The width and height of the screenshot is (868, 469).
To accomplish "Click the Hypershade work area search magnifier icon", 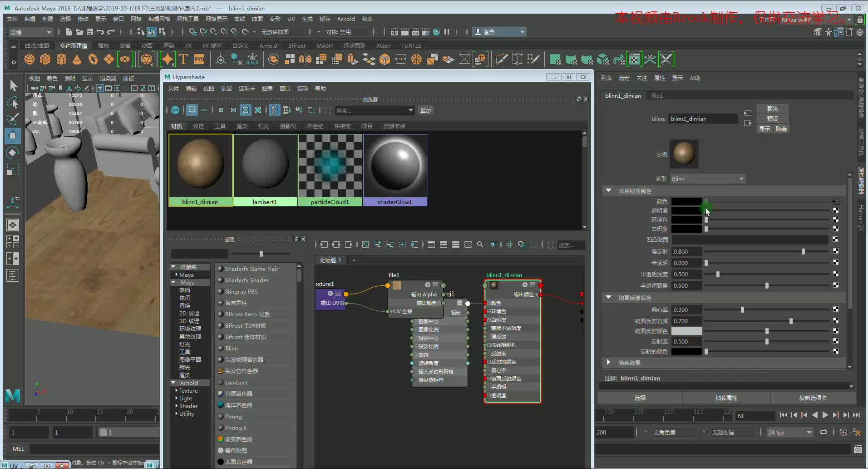I will pyautogui.click(x=480, y=244).
